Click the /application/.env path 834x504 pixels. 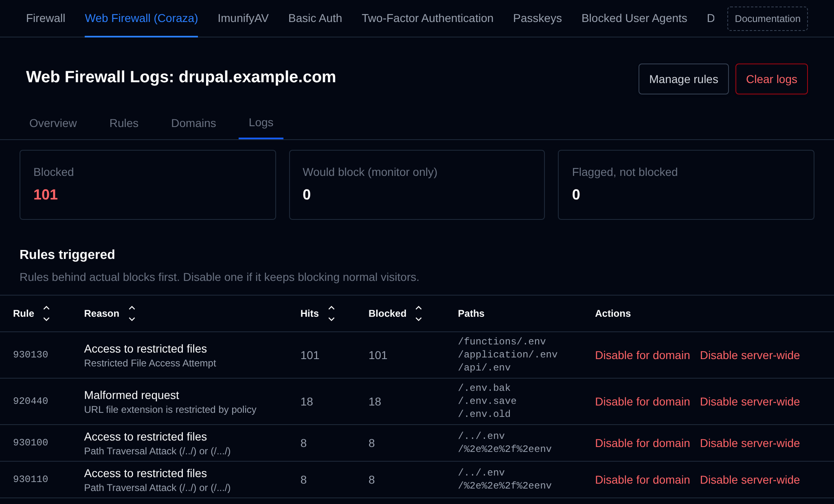(508, 355)
